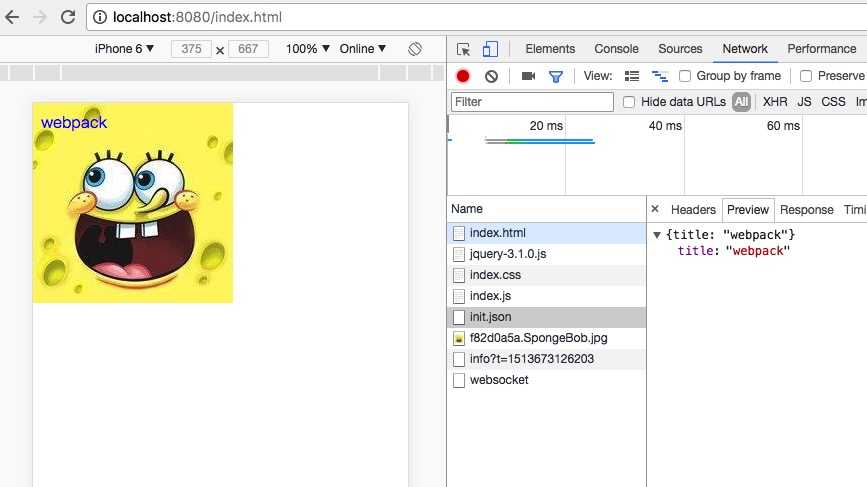Collapse the {title: "webpack"} JSON object
This screenshot has width=867, height=487.
pos(657,235)
